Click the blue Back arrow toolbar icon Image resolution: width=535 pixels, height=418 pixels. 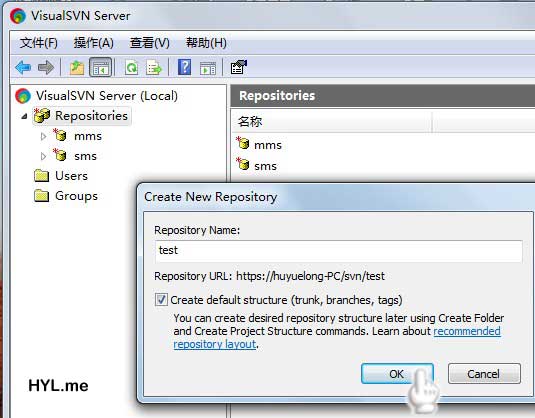coord(23,67)
